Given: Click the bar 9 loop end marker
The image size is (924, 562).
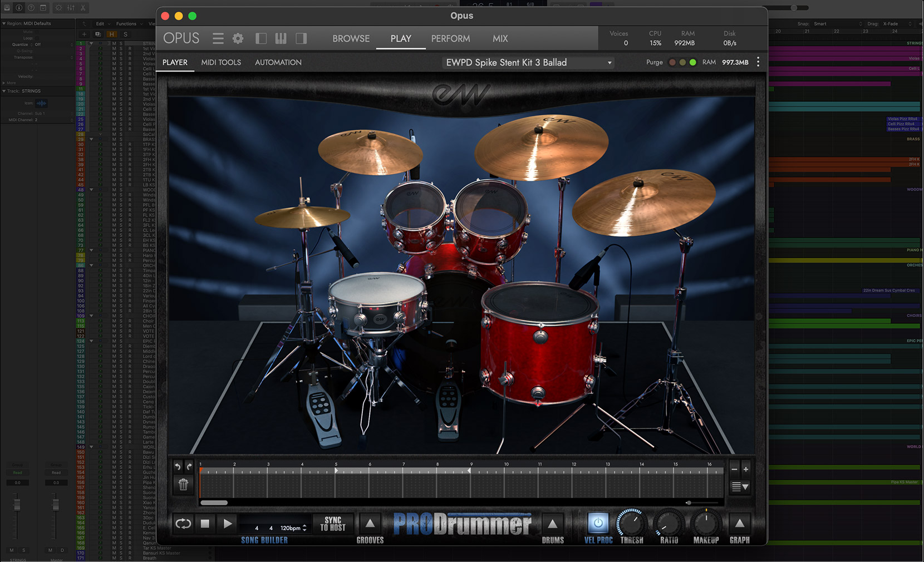Looking at the screenshot, I should (x=469, y=470).
